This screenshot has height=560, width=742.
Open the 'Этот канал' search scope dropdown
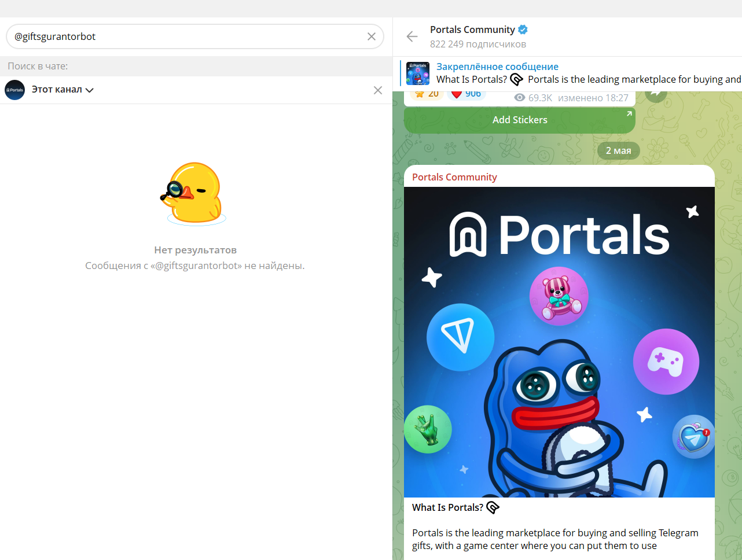[63, 90]
